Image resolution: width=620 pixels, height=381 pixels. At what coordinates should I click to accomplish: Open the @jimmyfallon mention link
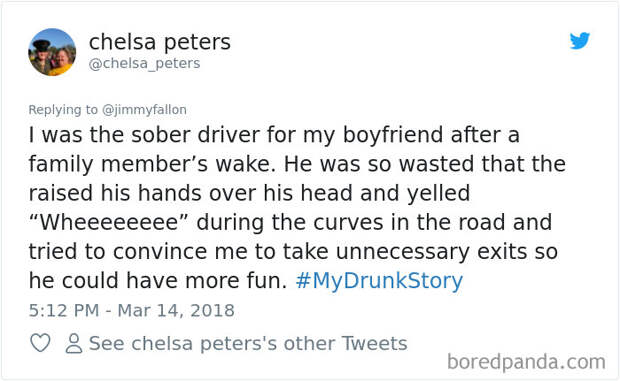[x=144, y=109]
